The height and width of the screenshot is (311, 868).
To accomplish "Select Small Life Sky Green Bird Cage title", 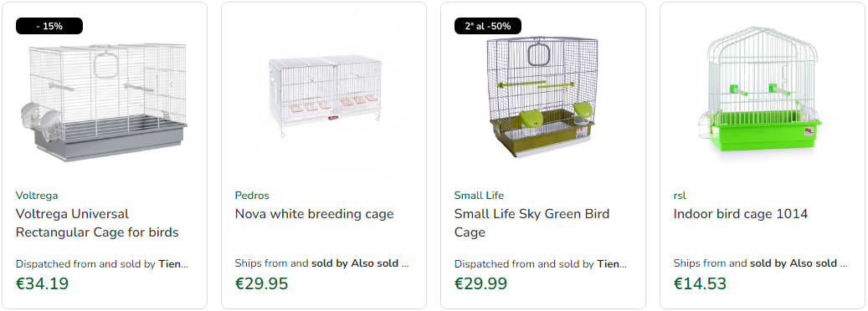I will [532, 223].
